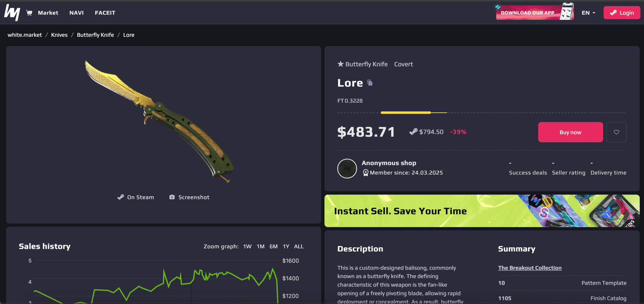Screen dimensions: 644x304
Task: Click the Description heading
Action: point(360,249)
